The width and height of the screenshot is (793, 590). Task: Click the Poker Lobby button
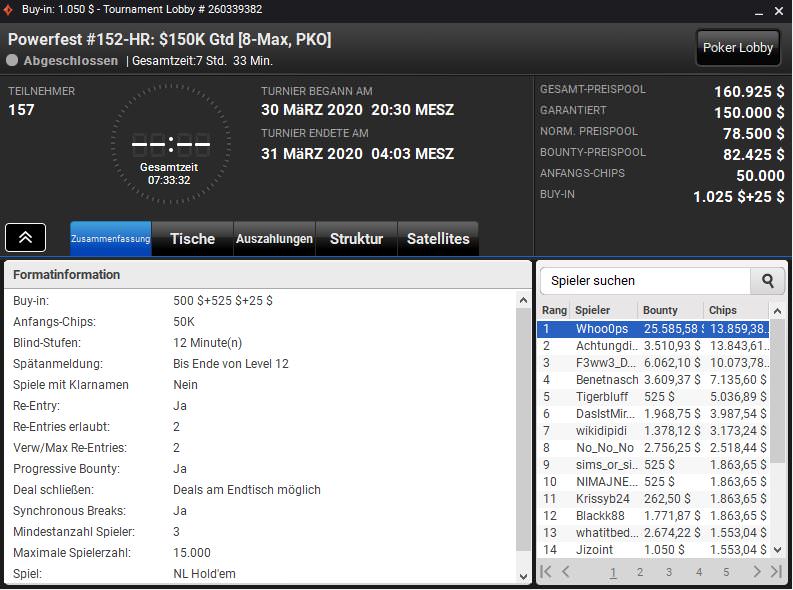[x=738, y=48]
